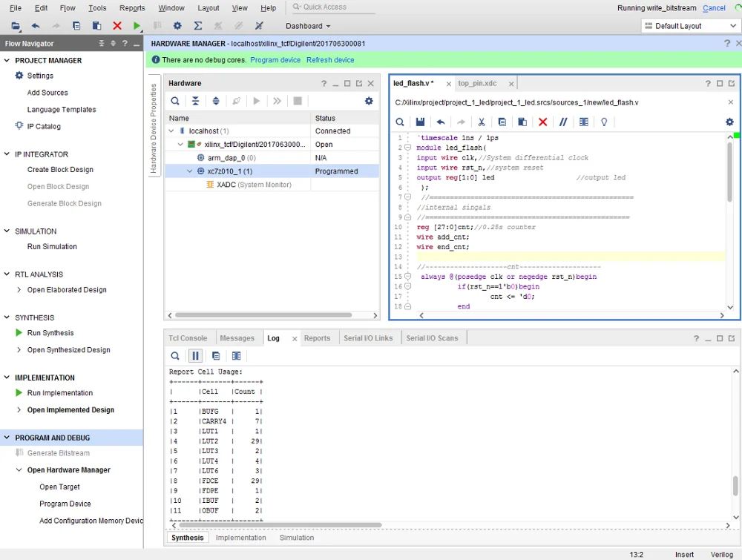Search the Log panel using the magnifier icon
This screenshot has width=742, height=560.
click(175, 356)
